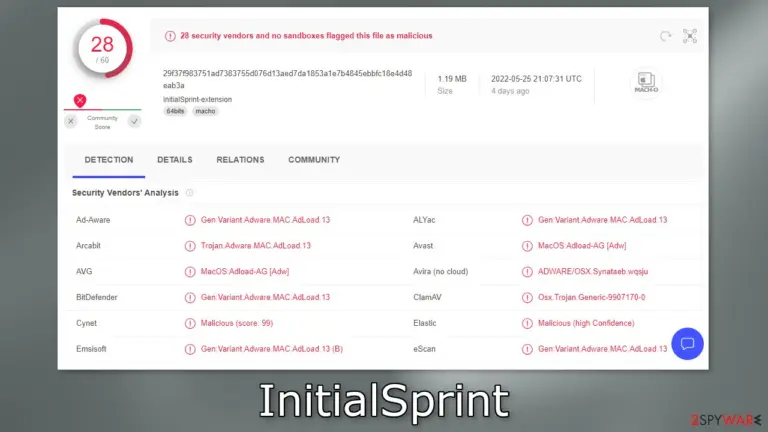Click the InitialSprint-extension file name
The width and height of the screenshot is (768, 432).
197,99
